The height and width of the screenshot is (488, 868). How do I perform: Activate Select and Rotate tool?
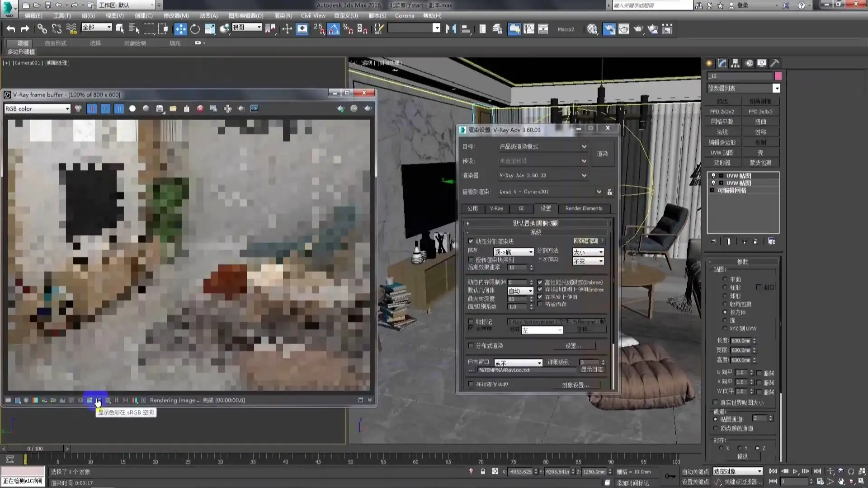(x=194, y=28)
